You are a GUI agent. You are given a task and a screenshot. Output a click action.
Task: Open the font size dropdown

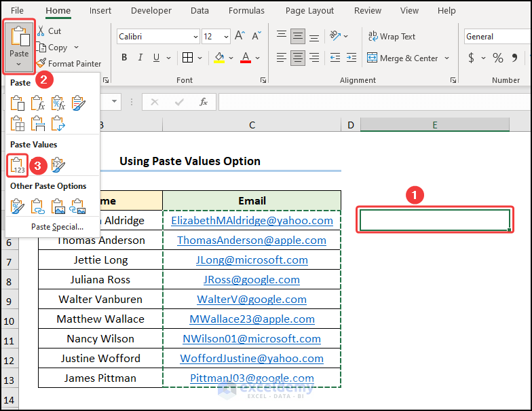tap(226, 37)
